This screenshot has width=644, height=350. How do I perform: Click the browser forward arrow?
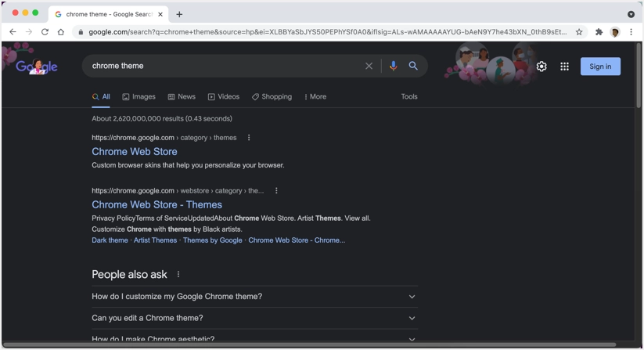coord(29,32)
